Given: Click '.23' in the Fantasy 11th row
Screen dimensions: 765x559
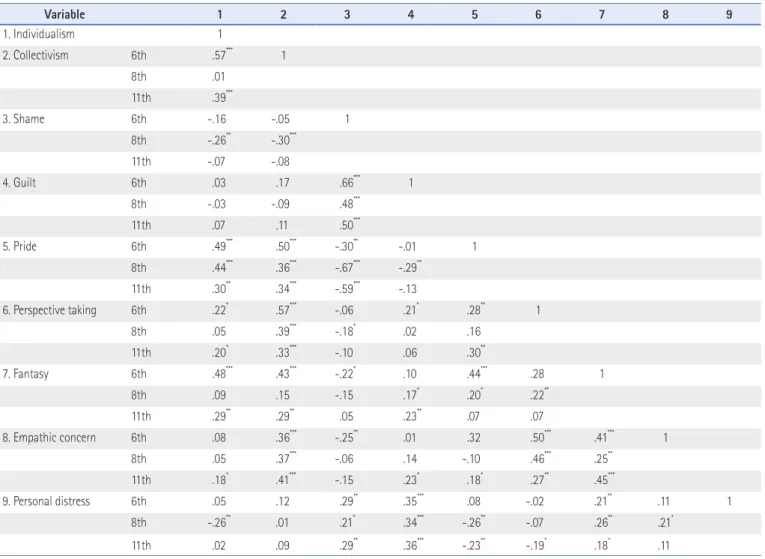Looking at the screenshot, I should point(412,416).
